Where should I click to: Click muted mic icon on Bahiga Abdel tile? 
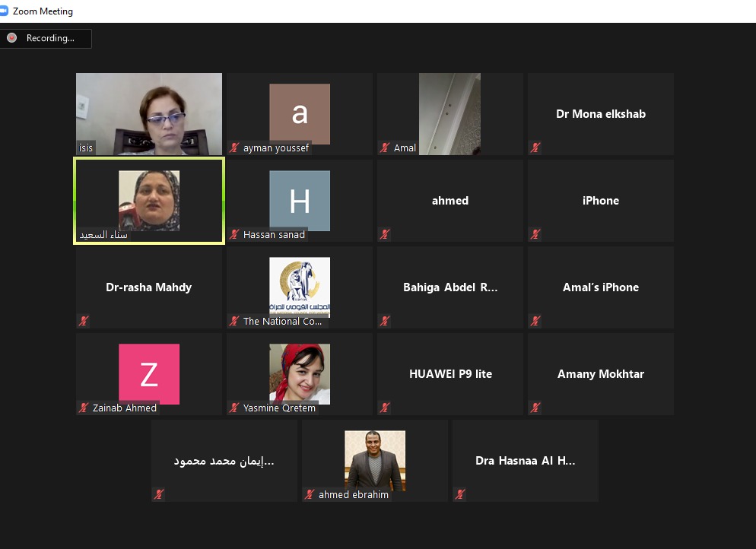tap(385, 322)
